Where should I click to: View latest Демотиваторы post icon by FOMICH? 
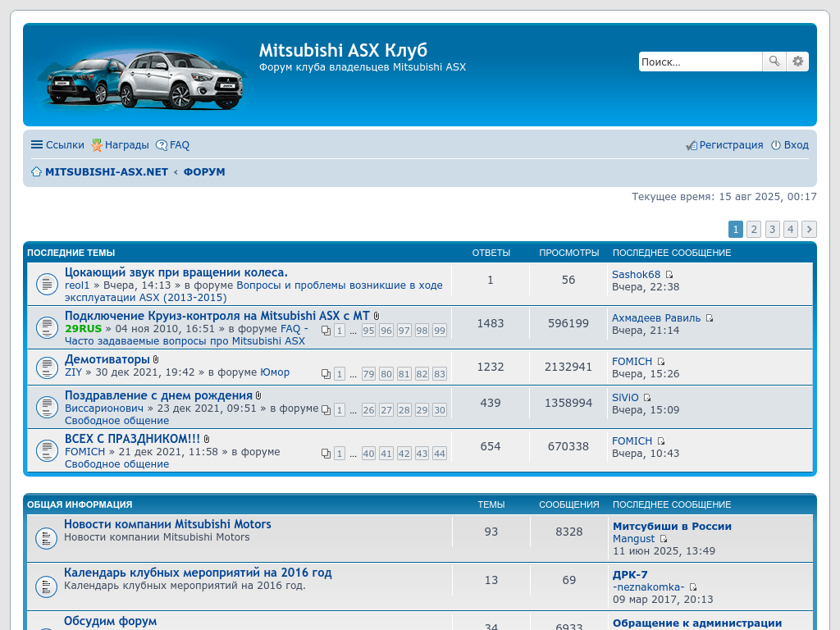coord(661,362)
